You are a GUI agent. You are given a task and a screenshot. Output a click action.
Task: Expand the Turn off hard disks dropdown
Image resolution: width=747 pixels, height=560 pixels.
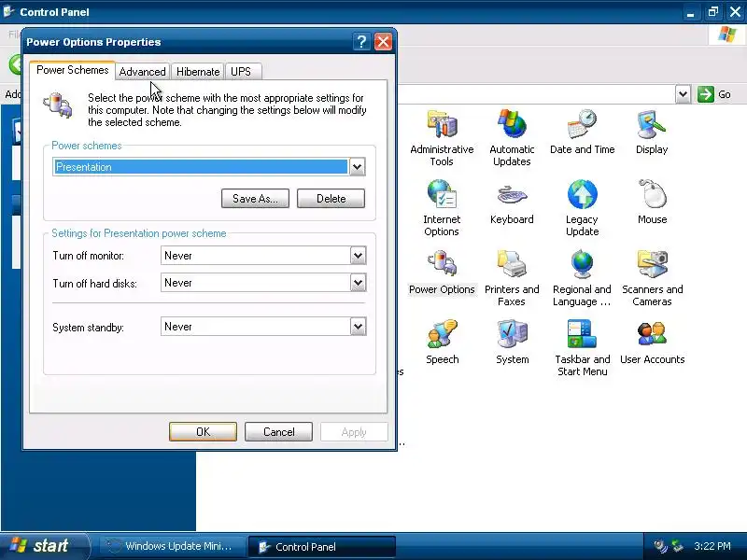[358, 283]
